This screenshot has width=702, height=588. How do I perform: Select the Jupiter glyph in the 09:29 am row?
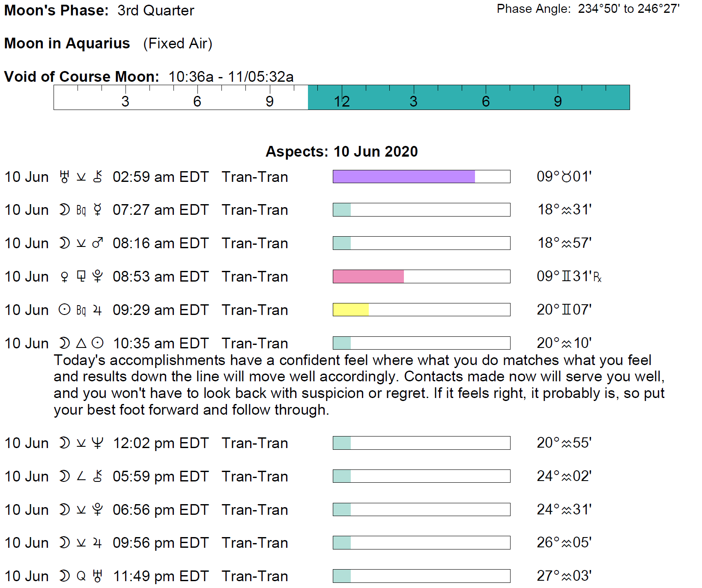98,310
